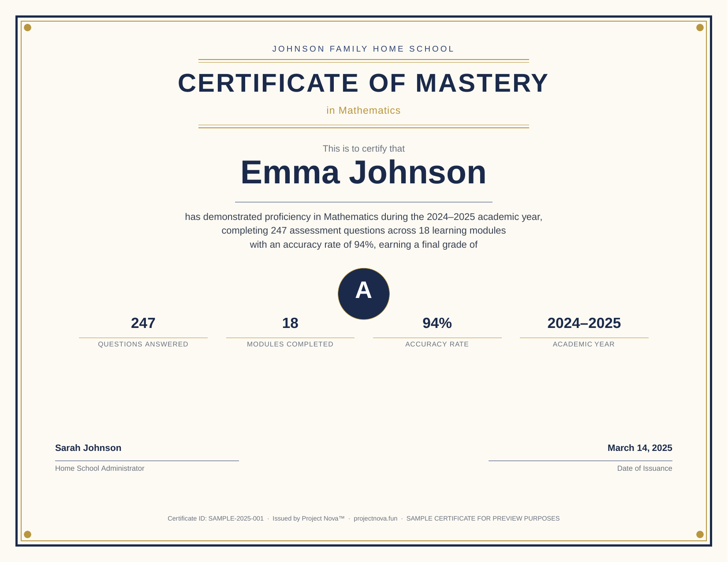Click the Home School Administrator label
728x562 pixels.
point(99,468)
